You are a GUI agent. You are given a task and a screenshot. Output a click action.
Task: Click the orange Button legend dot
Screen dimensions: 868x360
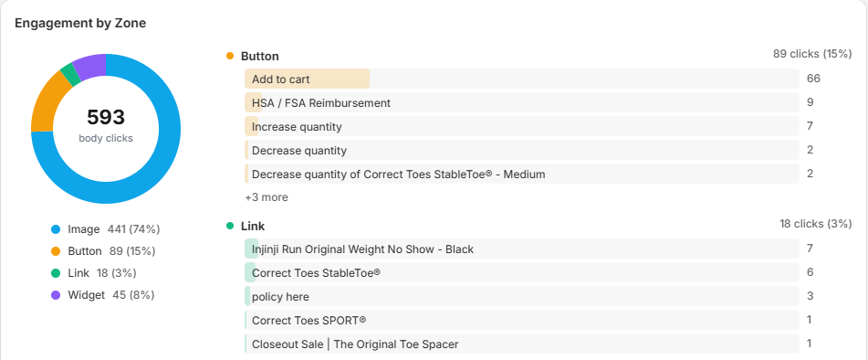click(x=56, y=251)
